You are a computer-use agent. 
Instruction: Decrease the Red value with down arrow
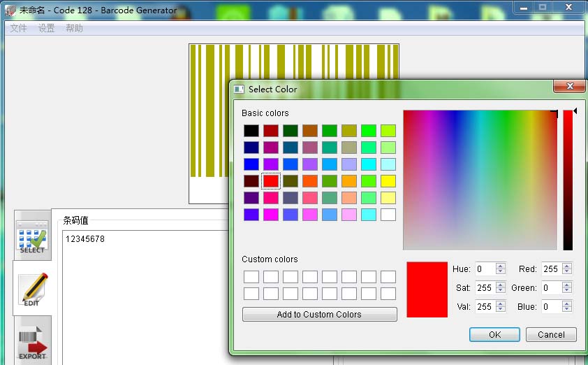tap(567, 272)
